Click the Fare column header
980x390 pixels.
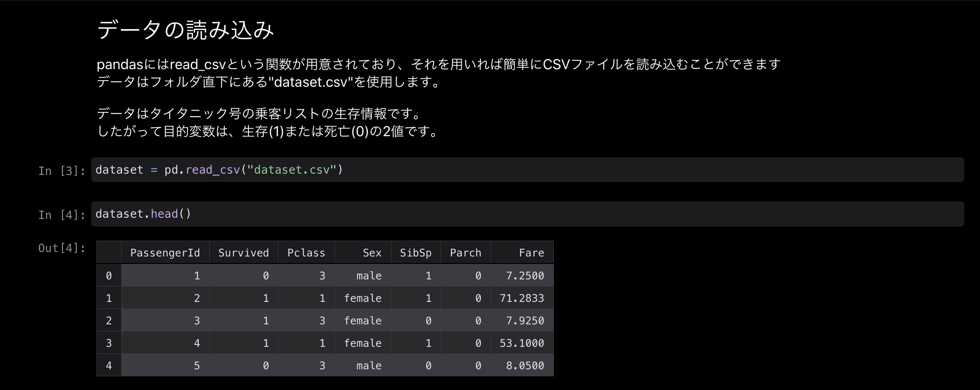point(531,253)
